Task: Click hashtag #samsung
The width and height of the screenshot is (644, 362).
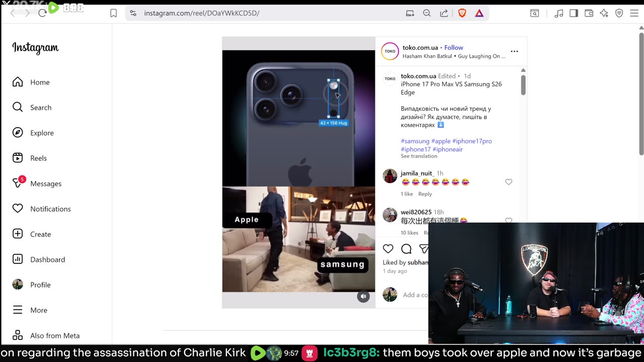Action: (415, 141)
